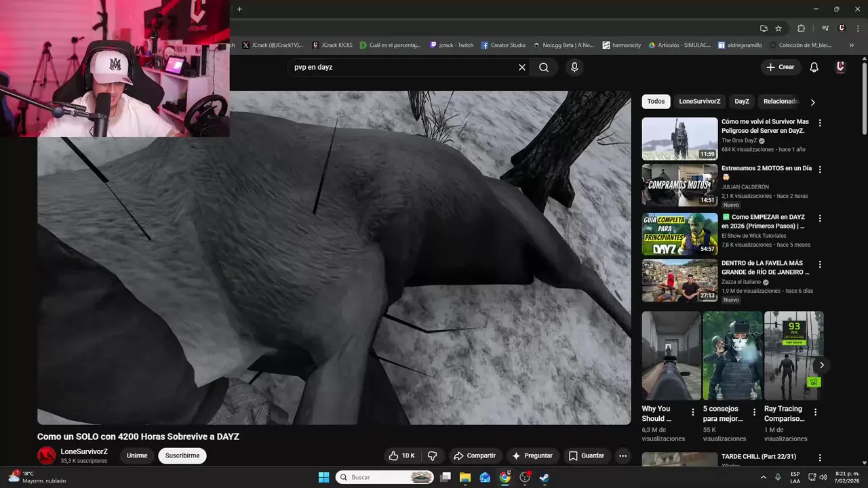Open YouTube notifications bell
This screenshot has width=868, height=488.
pyautogui.click(x=814, y=67)
